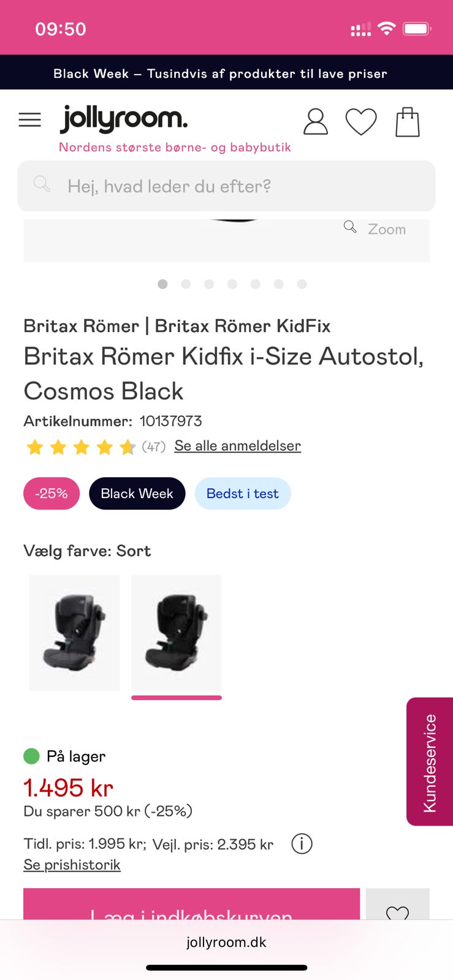Click the price info circle icon
453x980 pixels.
tap(302, 844)
